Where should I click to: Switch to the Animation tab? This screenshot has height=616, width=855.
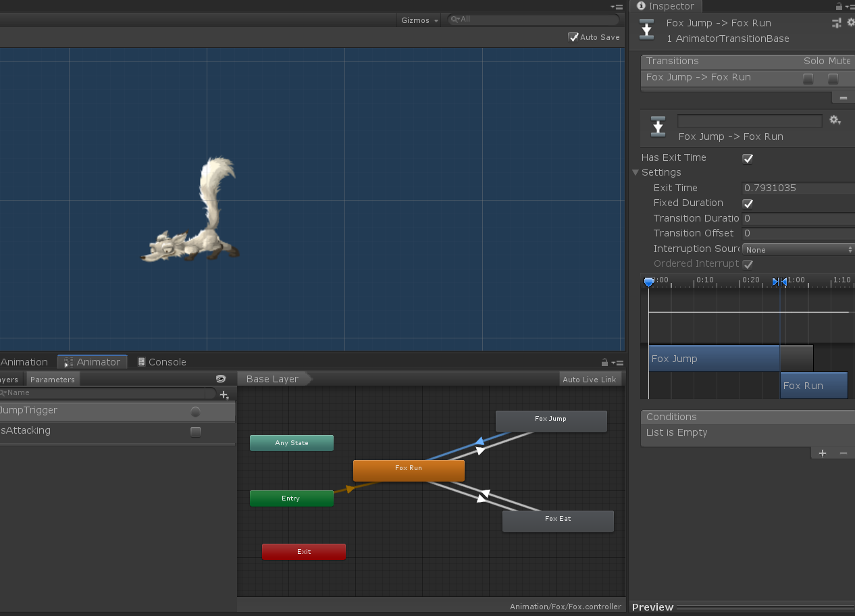click(24, 362)
